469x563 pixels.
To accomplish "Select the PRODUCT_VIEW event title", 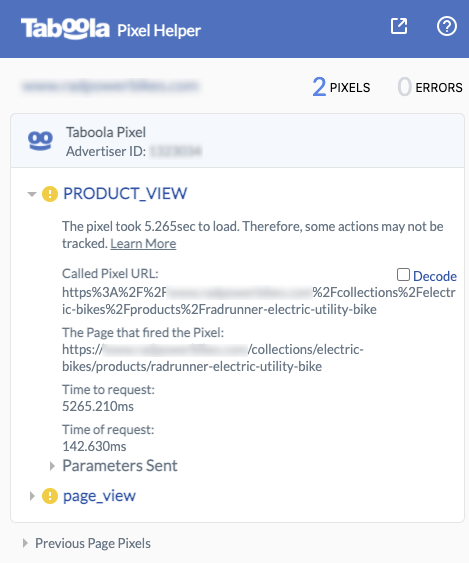I will click(125, 194).
